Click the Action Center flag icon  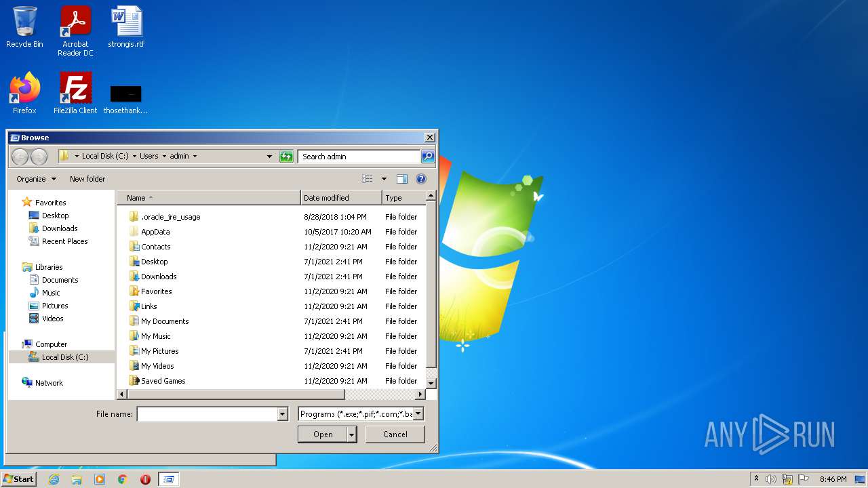click(804, 479)
